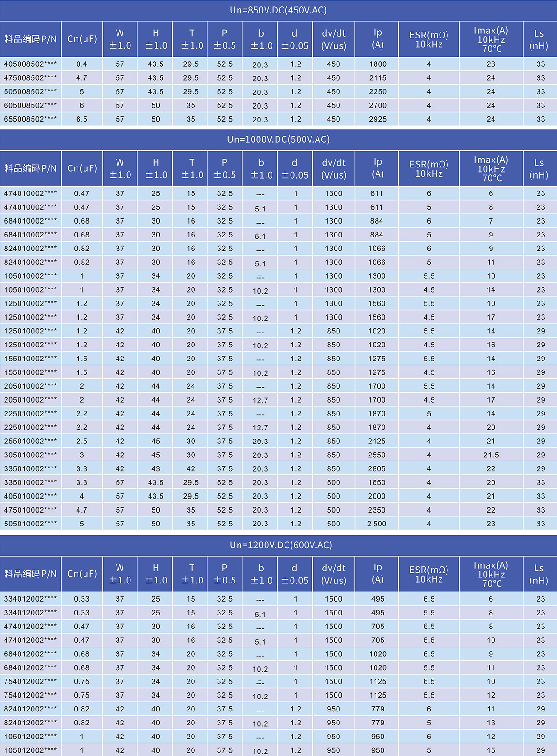Click the Ip value 2125
557x756 pixels.
tap(377, 441)
